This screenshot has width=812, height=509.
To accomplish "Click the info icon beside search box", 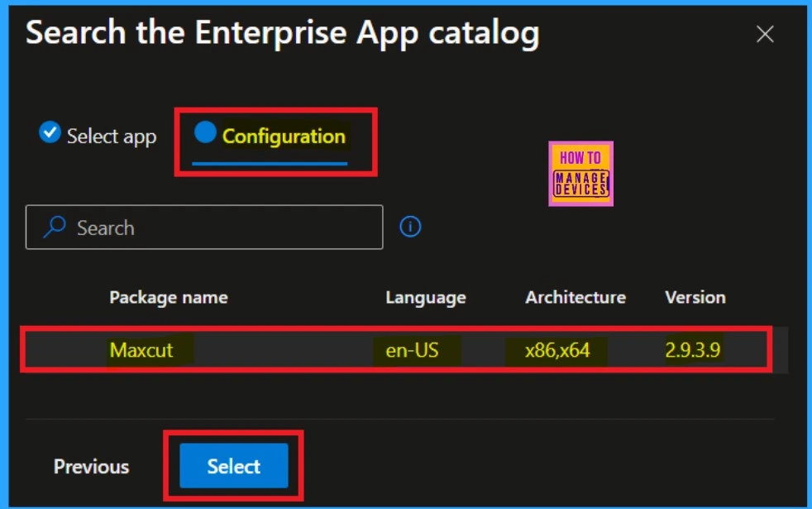I will 410,227.
